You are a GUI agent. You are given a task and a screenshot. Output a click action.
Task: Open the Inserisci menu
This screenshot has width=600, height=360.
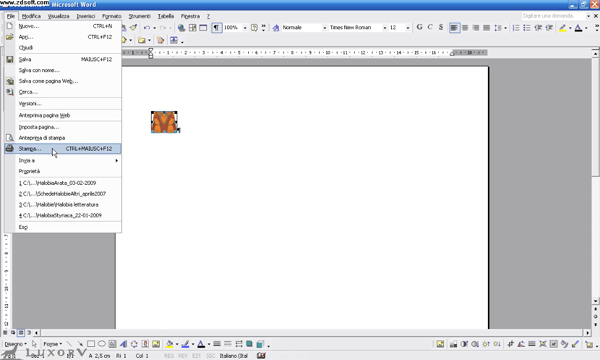pos(86,16)
